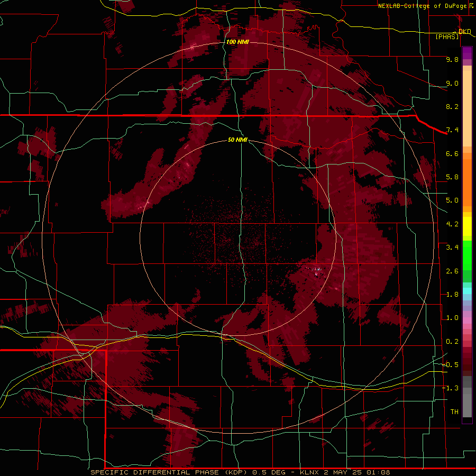This screenshot has width=476, height=476.
Task: Click the NEXLAB-College of DuPage label
Action: coord(423,6)
